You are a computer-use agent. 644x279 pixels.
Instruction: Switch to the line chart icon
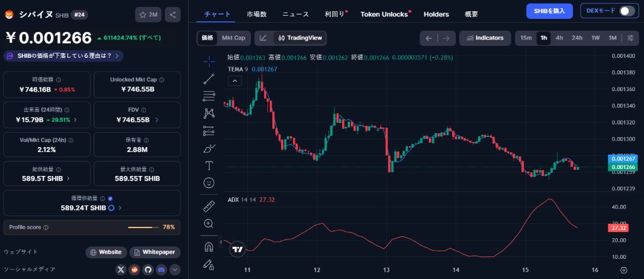point(264,38)
